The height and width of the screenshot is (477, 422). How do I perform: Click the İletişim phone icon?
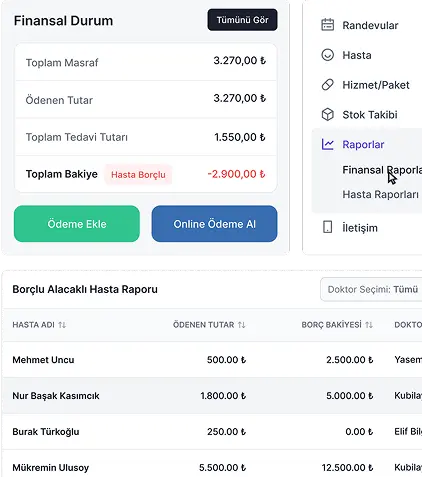coord(327,228)
